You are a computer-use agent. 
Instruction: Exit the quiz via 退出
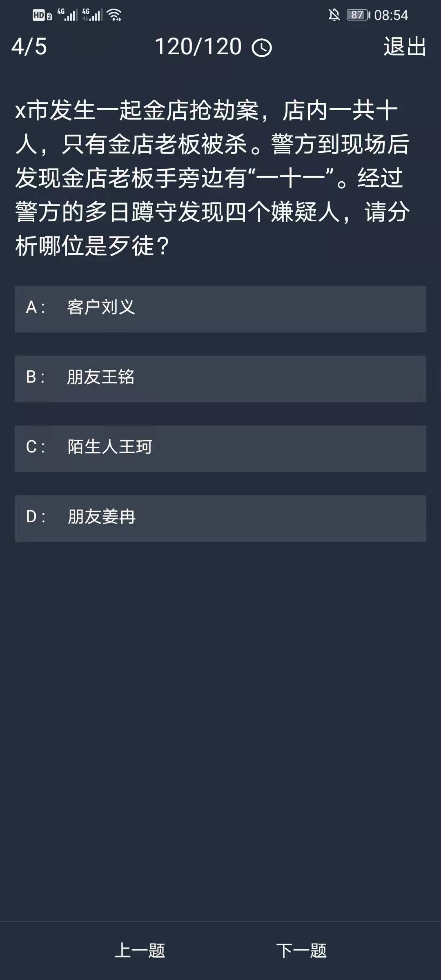coord(404,47)
